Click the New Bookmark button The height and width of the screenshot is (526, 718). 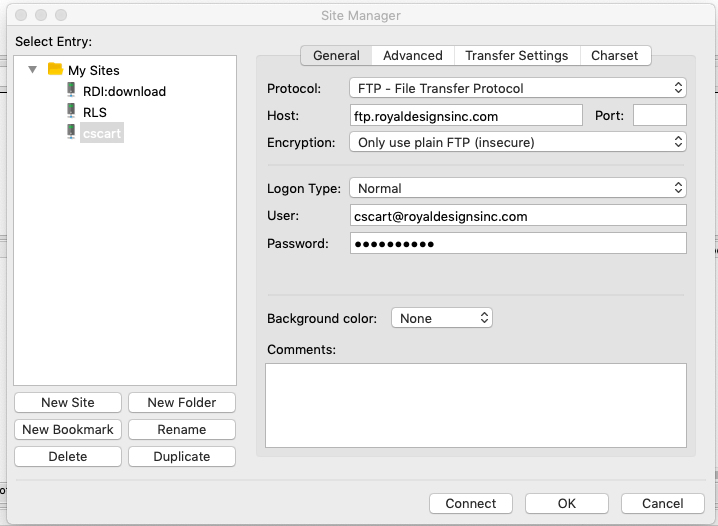pyautogui.click(x=68, y=429)
